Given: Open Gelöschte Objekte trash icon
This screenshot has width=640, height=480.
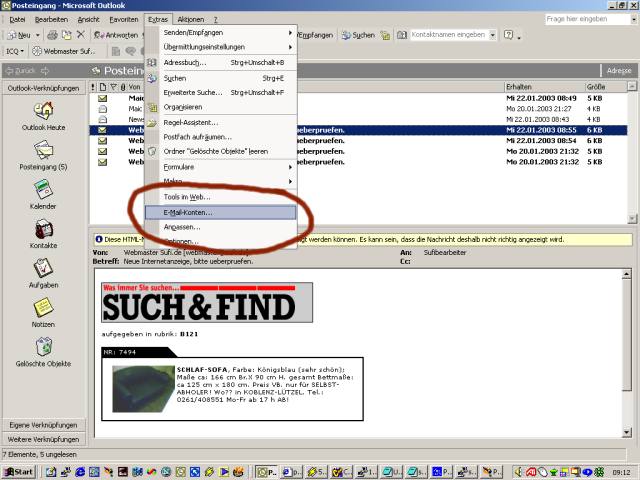Looking at the screenshot, I should pyautogui.click(x=43, y=346).
